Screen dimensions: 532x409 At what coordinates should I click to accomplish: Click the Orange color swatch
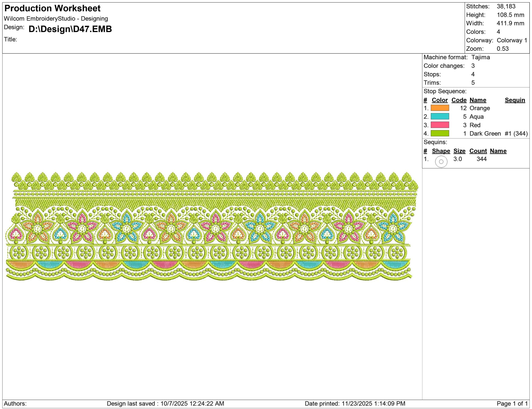[x=440, y=108]
